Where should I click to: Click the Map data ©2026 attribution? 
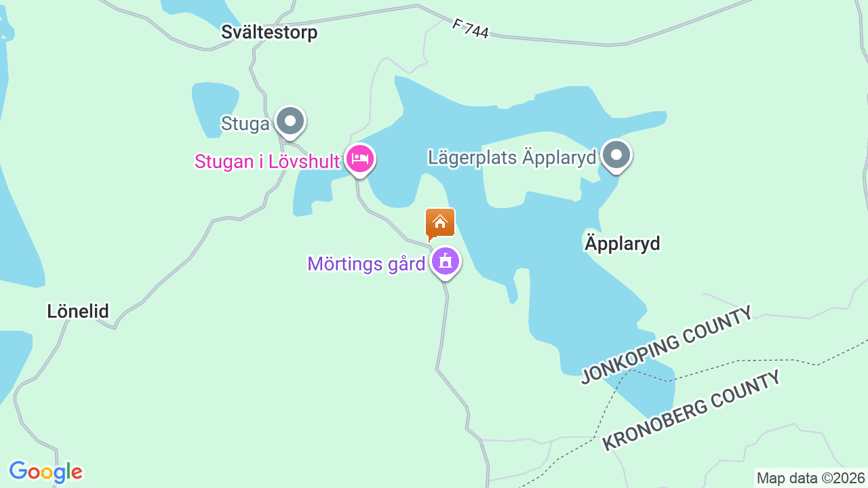point(811,478)
